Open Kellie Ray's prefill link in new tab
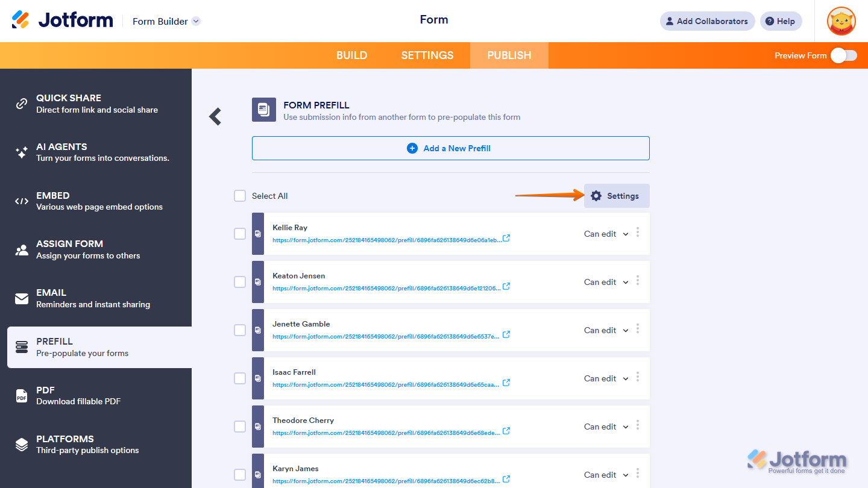The height and width of the screenshot is (488, 868). 506,238
